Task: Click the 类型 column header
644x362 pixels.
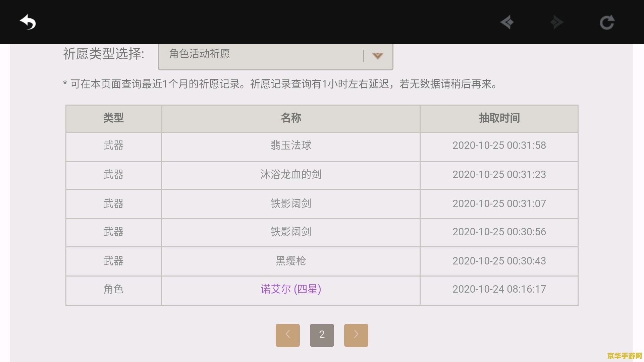Action: click(113, 118)
